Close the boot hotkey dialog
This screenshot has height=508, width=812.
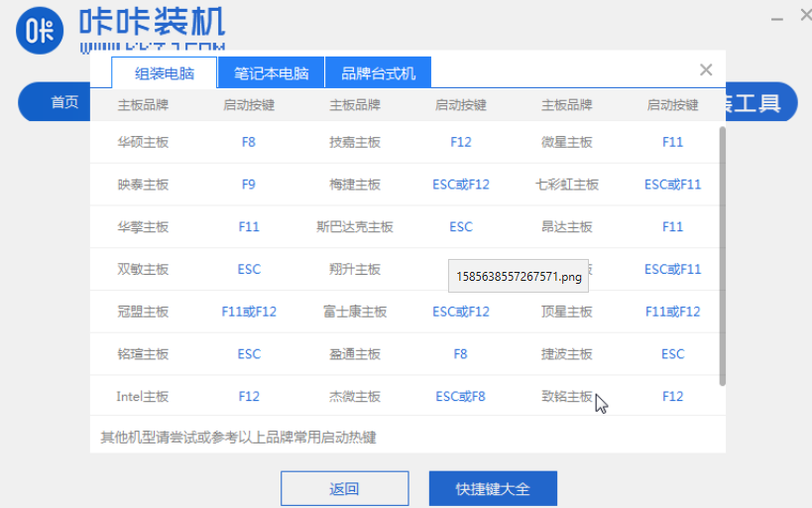[706, 69]
